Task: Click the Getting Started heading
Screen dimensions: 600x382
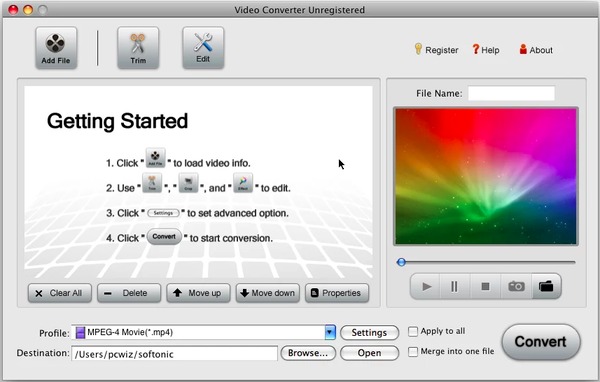Action: click(117, 121)
